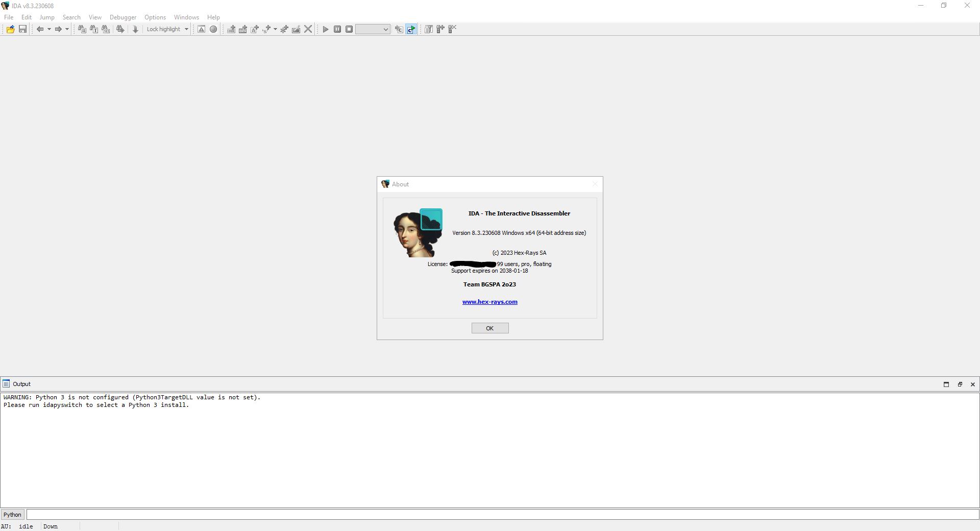980x531 pixels.
Task: Click the thick down arrow toolbar icon
Action: [x=135, y=29]
